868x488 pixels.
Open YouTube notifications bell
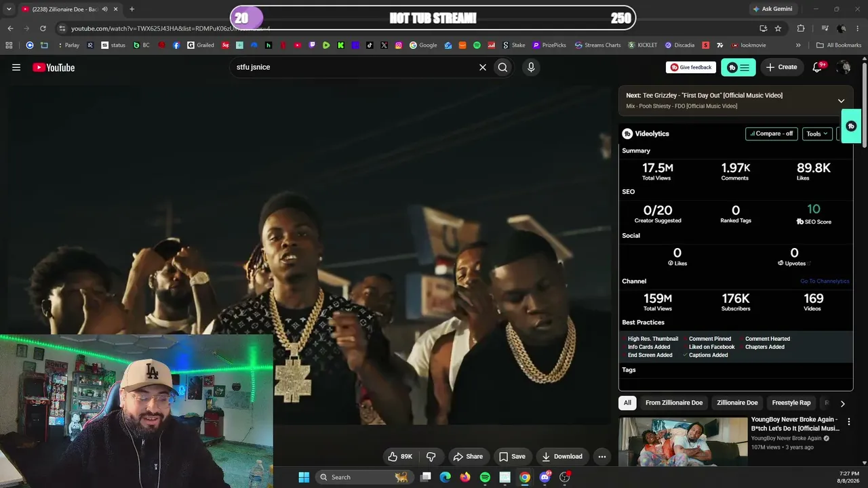[x=818, y=67]
